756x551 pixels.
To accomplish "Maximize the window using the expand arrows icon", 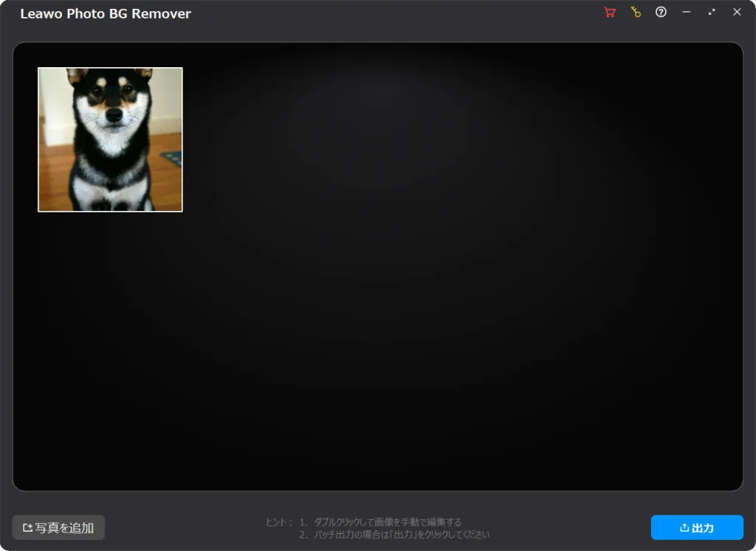I will (x=712, y=13).
